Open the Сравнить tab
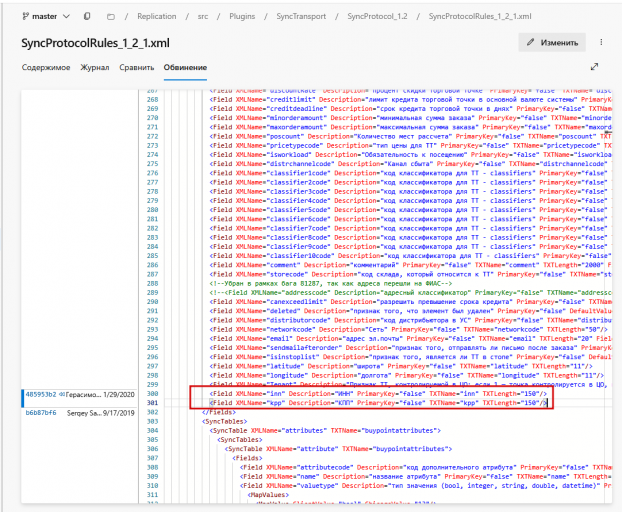The height and width of the screenshot is (512, 622). (136, 67)
